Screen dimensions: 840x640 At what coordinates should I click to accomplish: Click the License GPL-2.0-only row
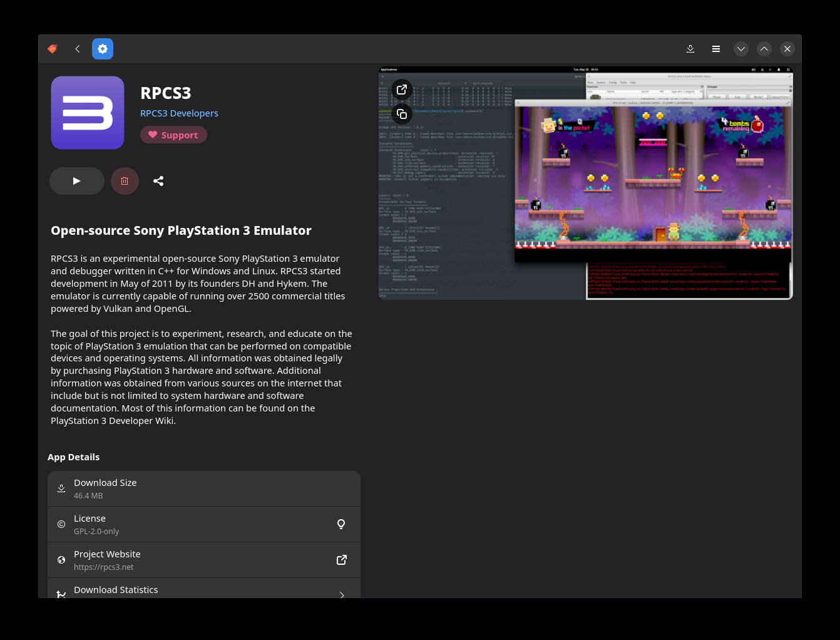(204, 524)
